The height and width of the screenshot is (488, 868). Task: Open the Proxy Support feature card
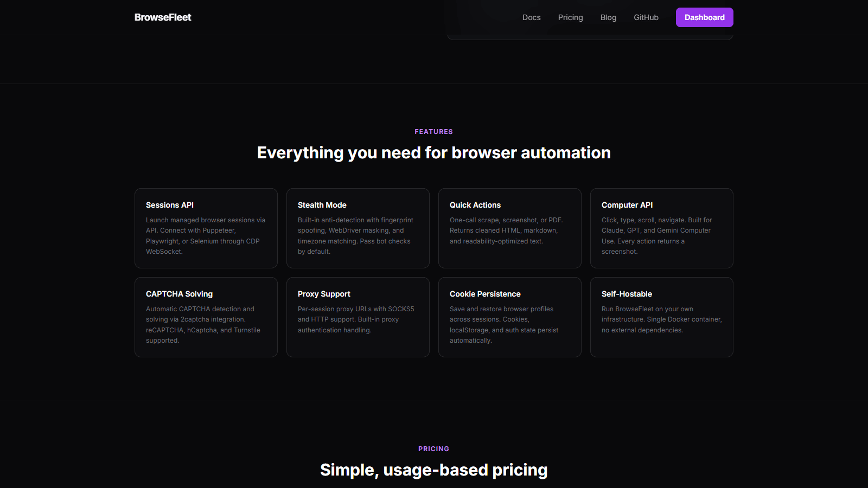[358, 317]
